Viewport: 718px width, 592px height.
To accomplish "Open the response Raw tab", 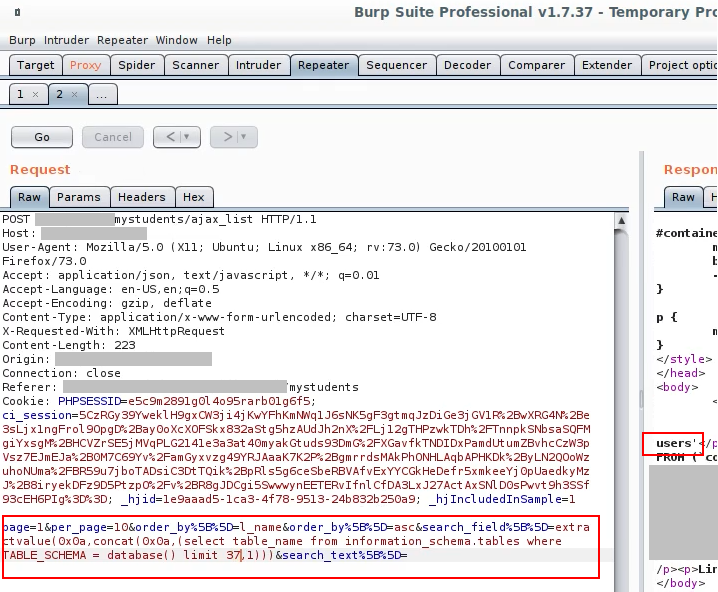I will pyautogui.click(x=683, y=197).
